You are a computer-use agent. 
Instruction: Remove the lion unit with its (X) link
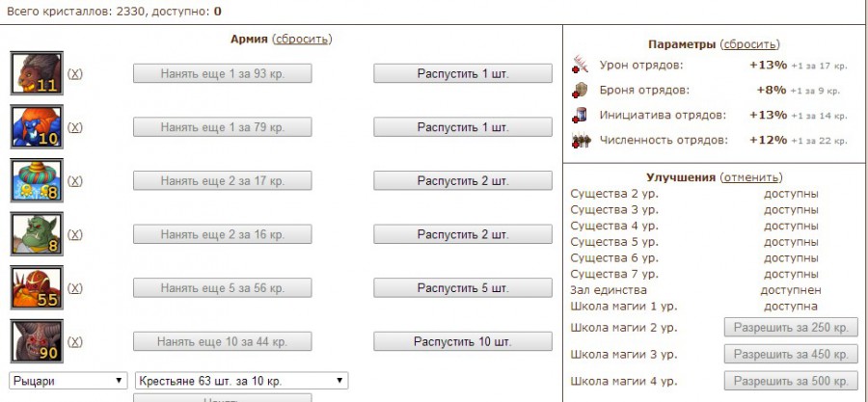click(74, 73)
